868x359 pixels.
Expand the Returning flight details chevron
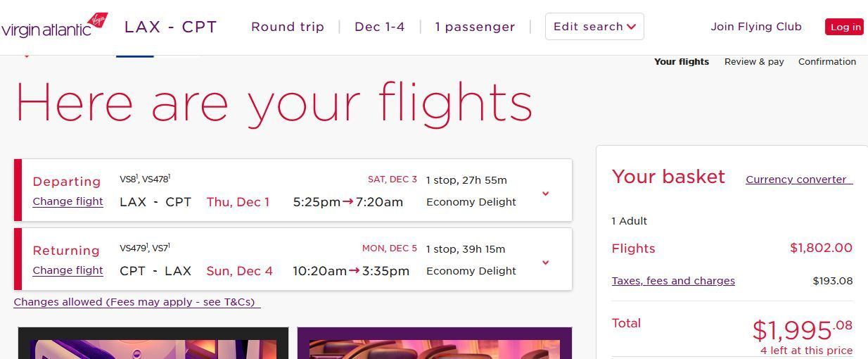[x=545, y=263]
